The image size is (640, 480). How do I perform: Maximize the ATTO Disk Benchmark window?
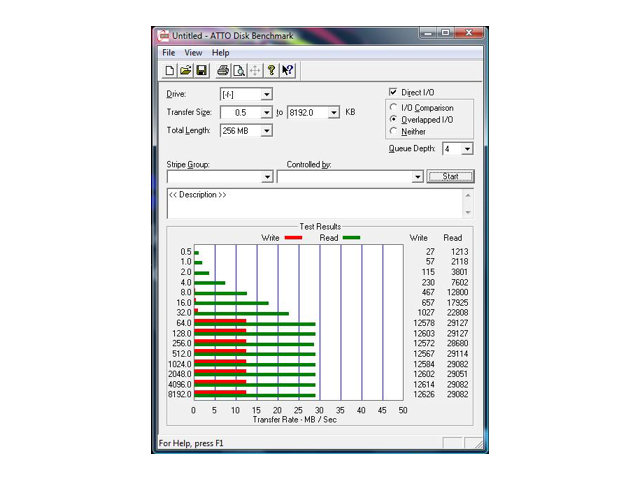tap(445, 33)
